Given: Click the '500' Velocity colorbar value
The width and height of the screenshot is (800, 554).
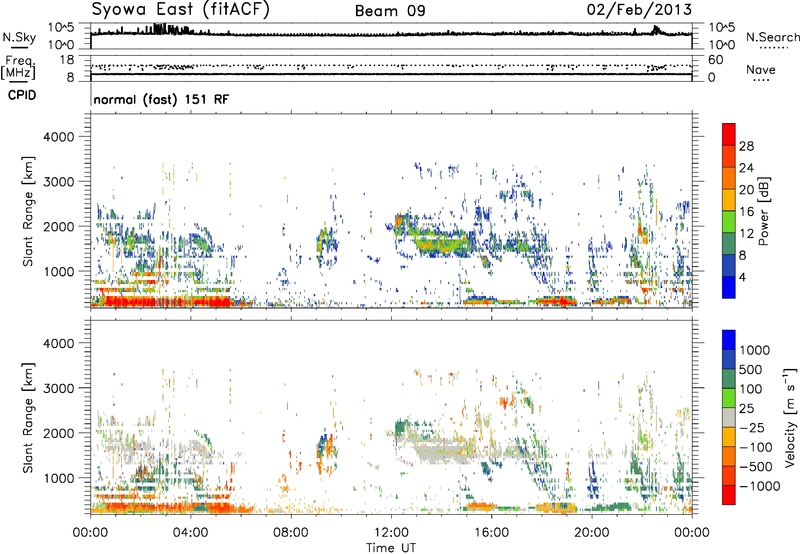Looking at the screenshot, I should click(750, 369).
